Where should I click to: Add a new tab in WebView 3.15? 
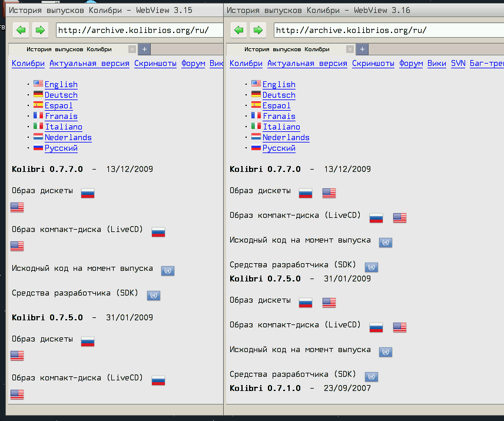tap(145, 49)
